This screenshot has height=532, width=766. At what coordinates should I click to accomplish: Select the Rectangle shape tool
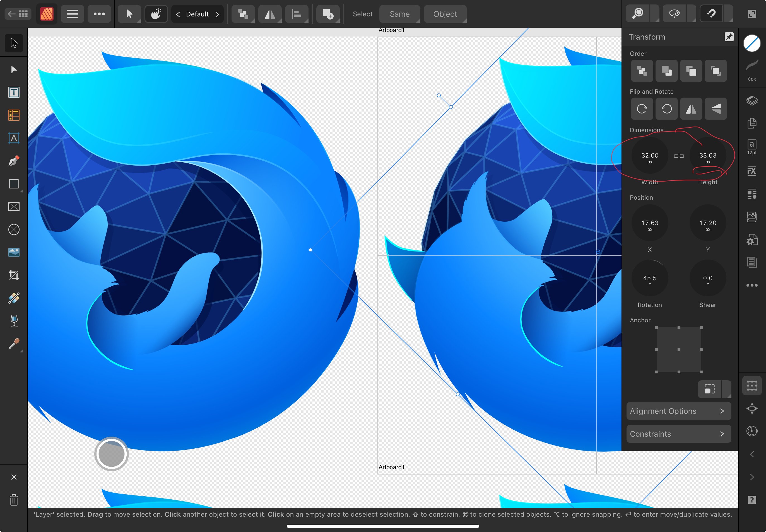pos(14,184)
